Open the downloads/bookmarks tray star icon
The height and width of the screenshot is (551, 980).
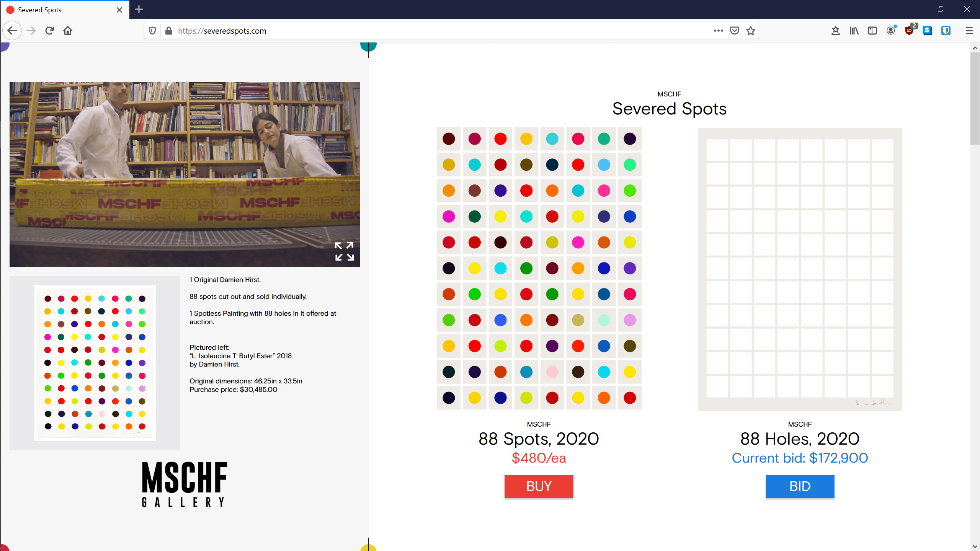click(x=836, y=31)
